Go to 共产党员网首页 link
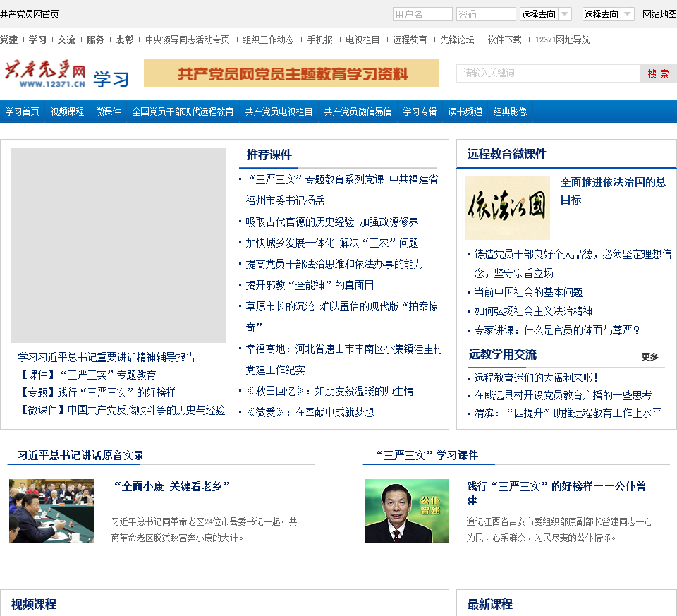677x616 pixels. tap(30, 14)
